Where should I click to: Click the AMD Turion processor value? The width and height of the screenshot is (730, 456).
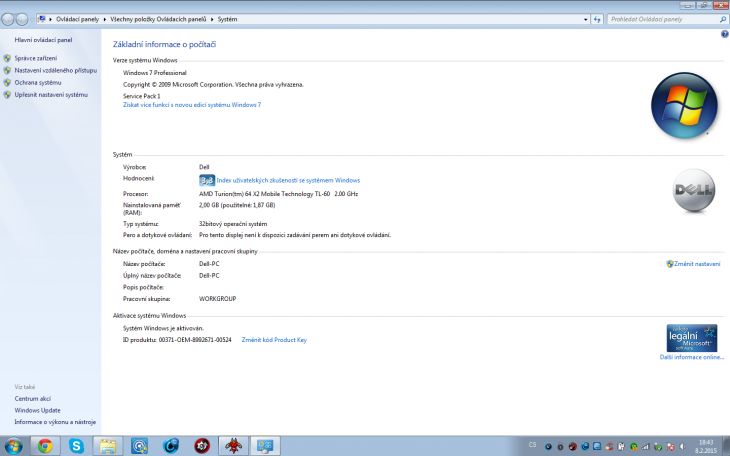point(278,194)
